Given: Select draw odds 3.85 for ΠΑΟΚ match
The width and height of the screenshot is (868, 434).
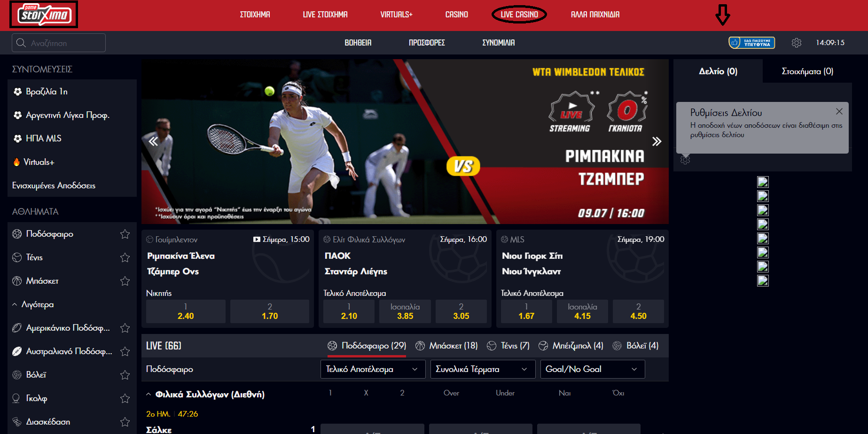Looking at the screenshot, I should (x=405, y=311).
